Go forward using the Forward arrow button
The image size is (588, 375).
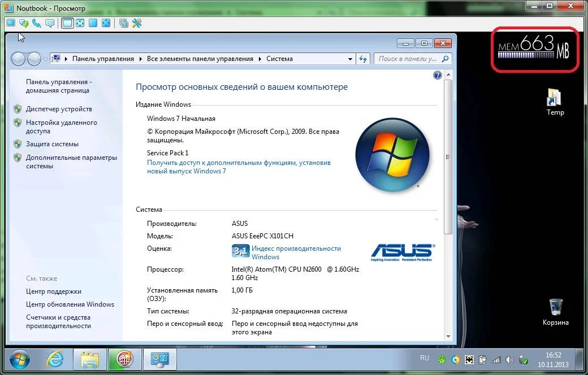point(34,59)
